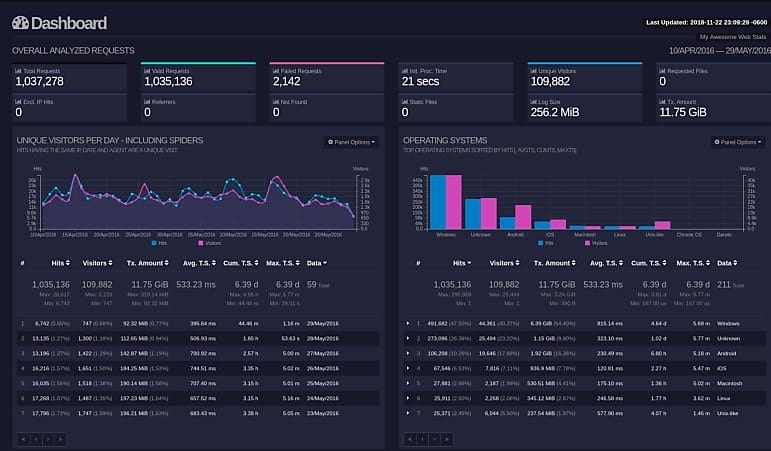Sort Unique Visitors table by Max. T.S.

(283, 263)
